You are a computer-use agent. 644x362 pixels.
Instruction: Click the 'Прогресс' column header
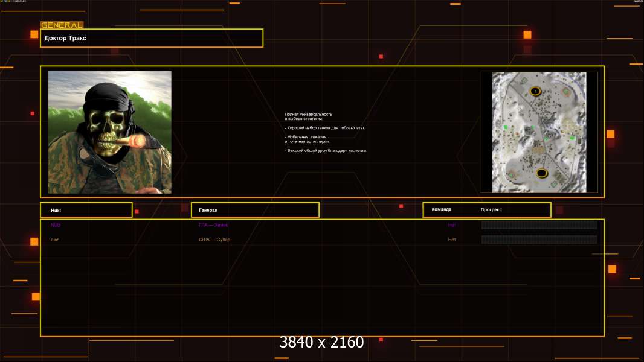[x=491, y=209]
